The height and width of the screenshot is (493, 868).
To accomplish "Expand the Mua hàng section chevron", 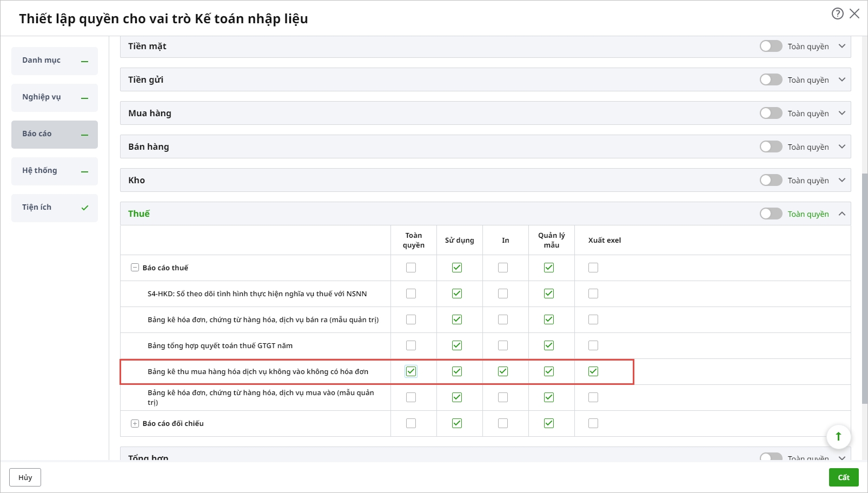I will (842, 113).
